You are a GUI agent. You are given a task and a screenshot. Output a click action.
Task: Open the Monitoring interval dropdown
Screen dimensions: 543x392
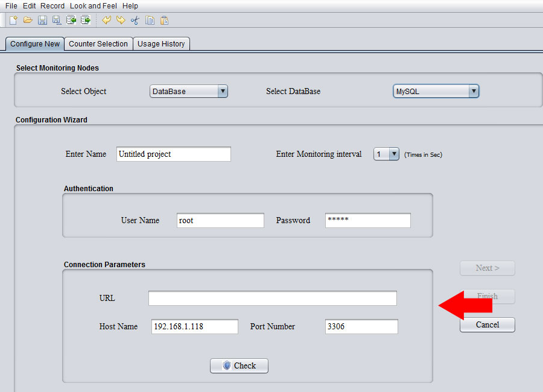(386, 154)
